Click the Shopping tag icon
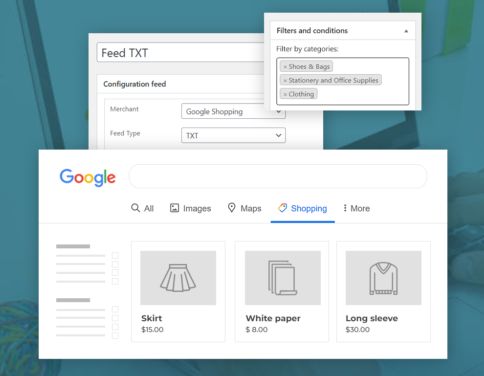The height and width of the screenshot is (376, 484). tap(282, 208)
